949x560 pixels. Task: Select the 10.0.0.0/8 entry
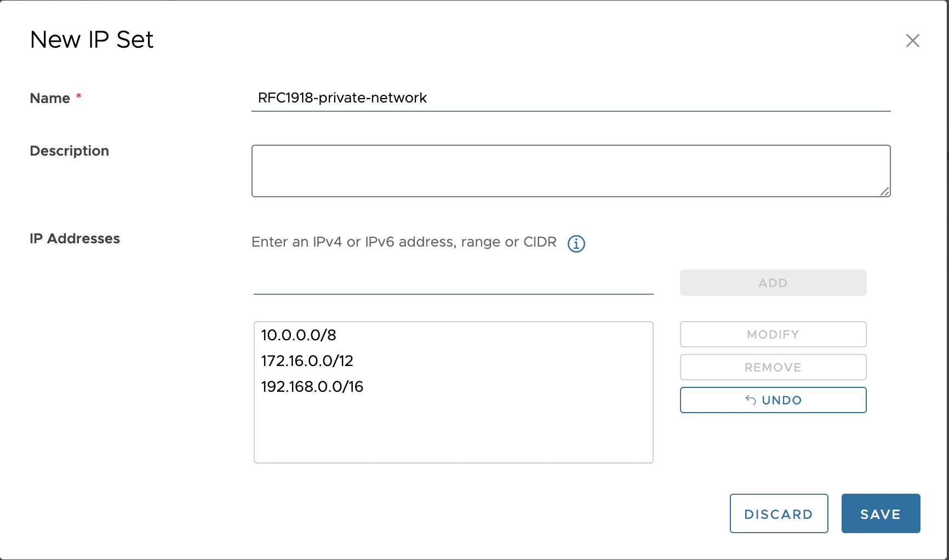(453, 335)
